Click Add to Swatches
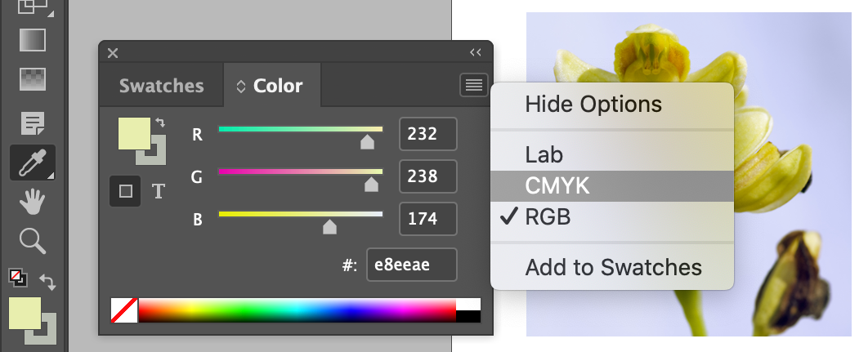This screenshot has width=868, height=352. (611, 268)
